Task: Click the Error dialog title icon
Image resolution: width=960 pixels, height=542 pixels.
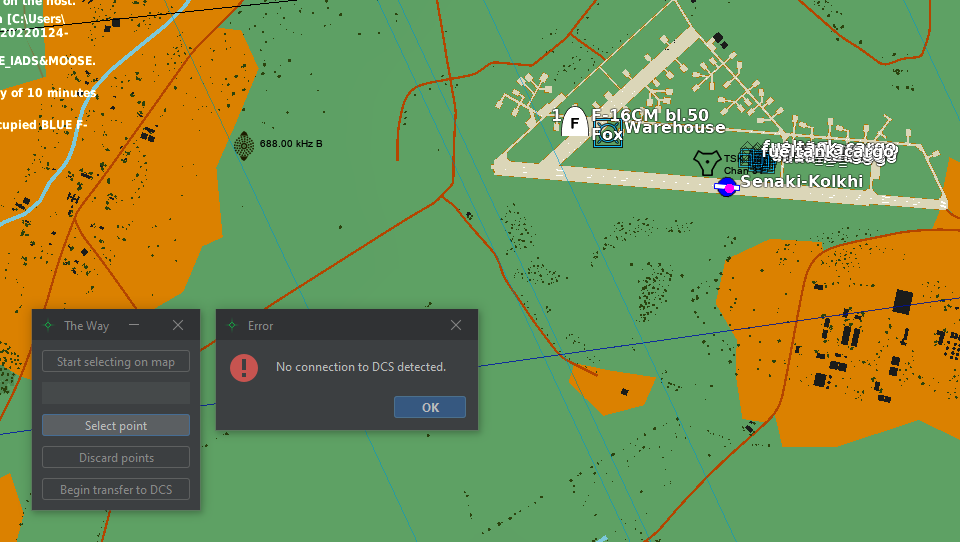Action: tap(232, 325)
